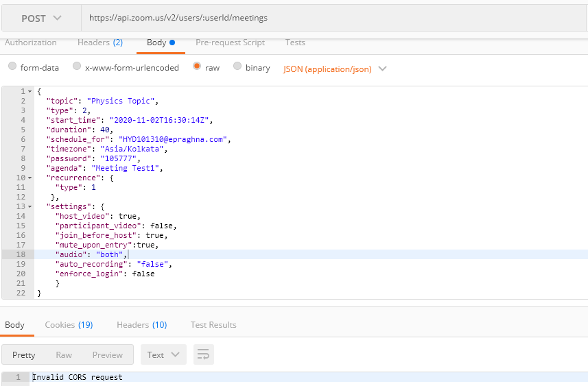Switch to the Test Results tab
Image resolution: width=588 pixels, height=386 pixels.
(213, 325)
